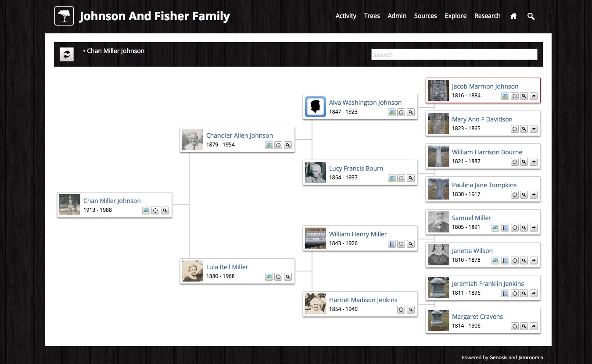
Task: Open Lula Bell Miller profile link
Action: (227, 267)
